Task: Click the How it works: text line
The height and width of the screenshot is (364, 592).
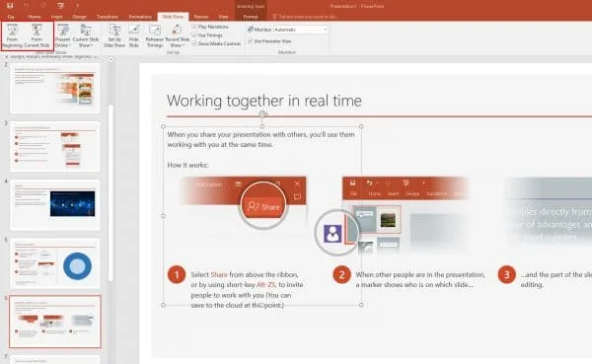Action: [x=187, y=165]
